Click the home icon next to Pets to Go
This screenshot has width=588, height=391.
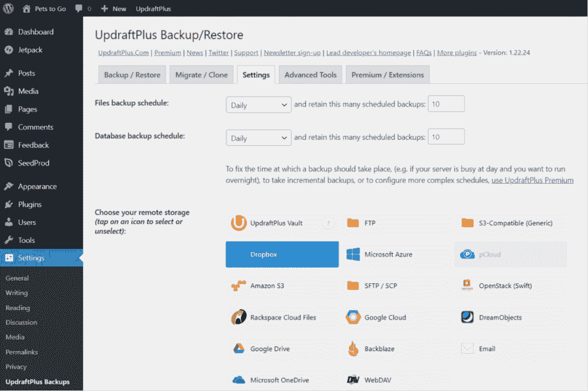[26, 9]
